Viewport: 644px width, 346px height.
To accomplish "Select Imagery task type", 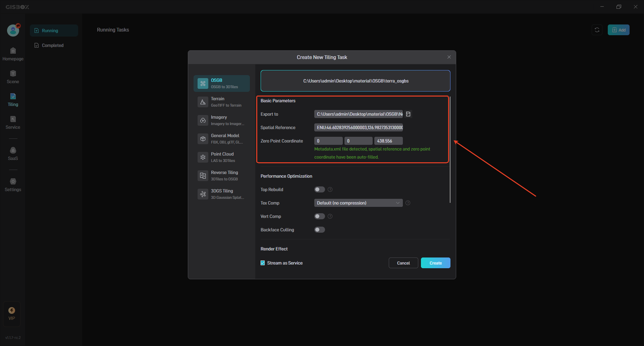I will [222, 120].
